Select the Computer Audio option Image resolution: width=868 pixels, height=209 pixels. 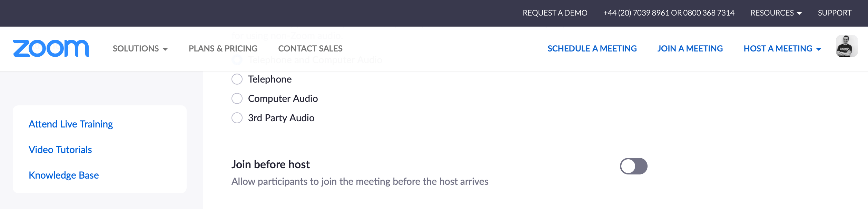click(x=237, y=98)
